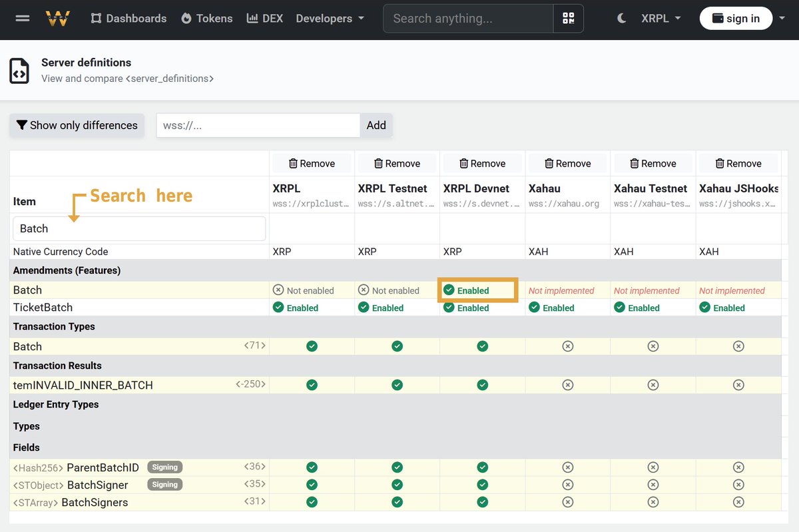The image size is (799, 532).
Task: Click XRPL Testnet check for BatchSigners row
Action: (x=398, y=502)
